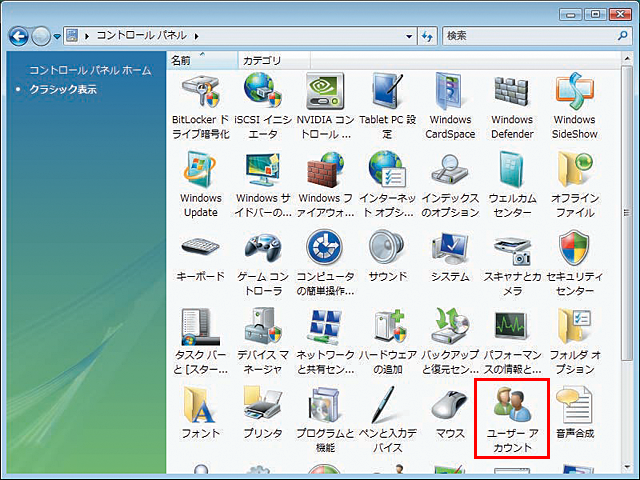Open ゲーム コントローラ icon
640x480 pixels.
[263, 263]
